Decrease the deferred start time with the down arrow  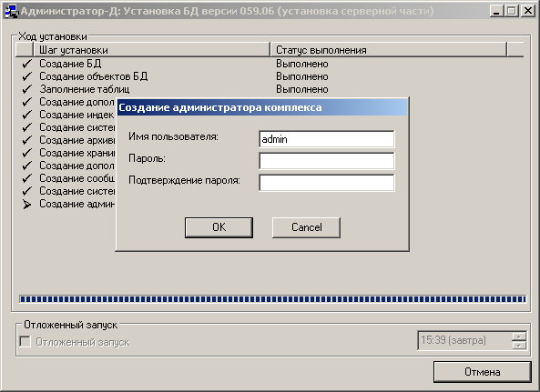pos(519,345)
